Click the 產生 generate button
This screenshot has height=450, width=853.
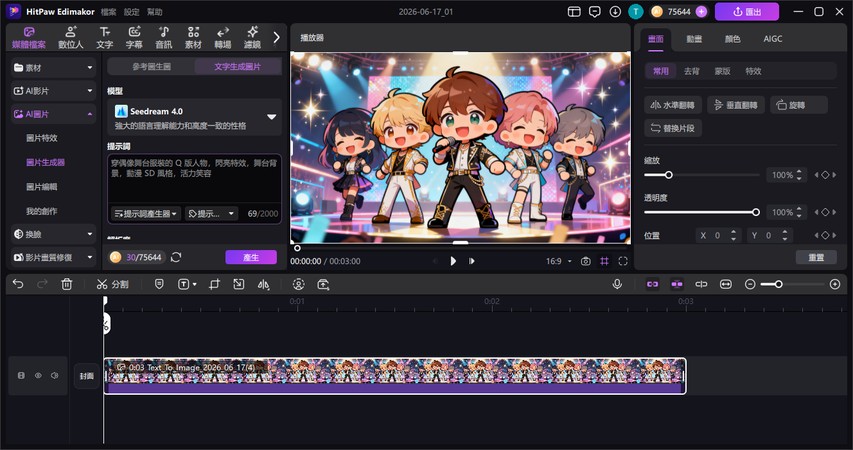point(251,257)
